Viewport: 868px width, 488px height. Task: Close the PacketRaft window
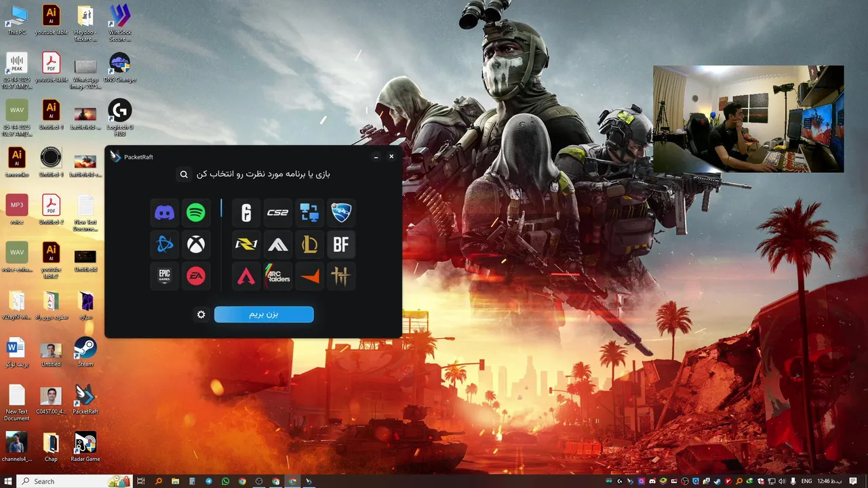point(391,157)
